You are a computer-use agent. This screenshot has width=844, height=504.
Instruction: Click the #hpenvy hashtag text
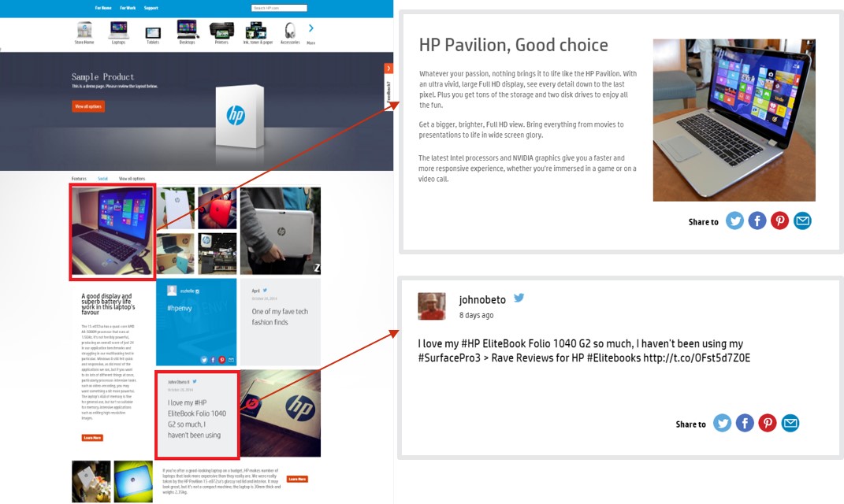pyautogui.click(x=179, y=308)
